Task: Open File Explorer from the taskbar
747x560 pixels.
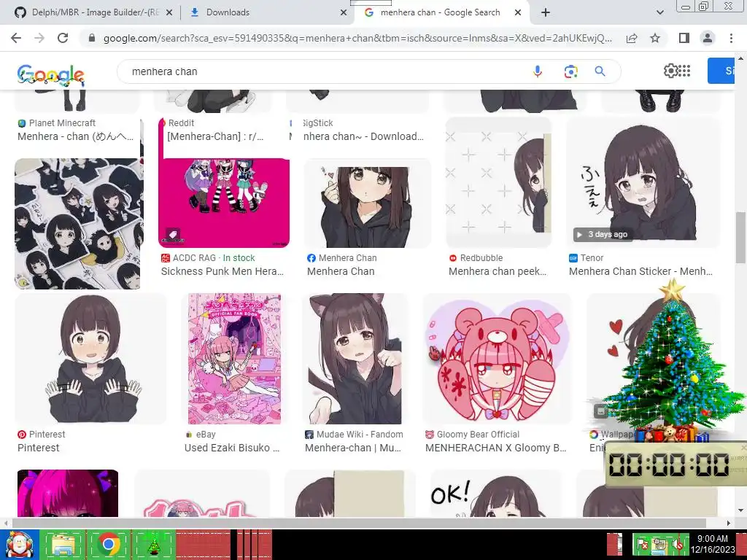Action: (x=63, y=544)
